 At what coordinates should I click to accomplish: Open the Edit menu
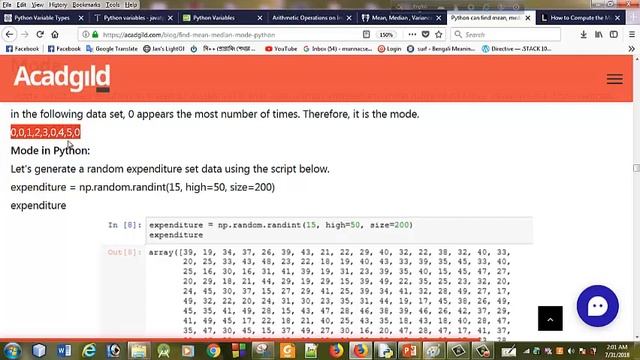21,5
